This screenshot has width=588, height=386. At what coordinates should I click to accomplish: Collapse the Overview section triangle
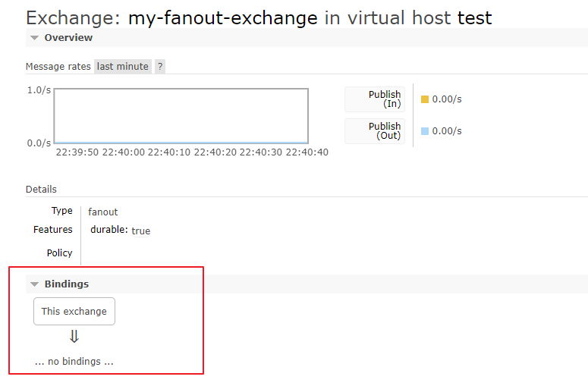click(34, 38)
